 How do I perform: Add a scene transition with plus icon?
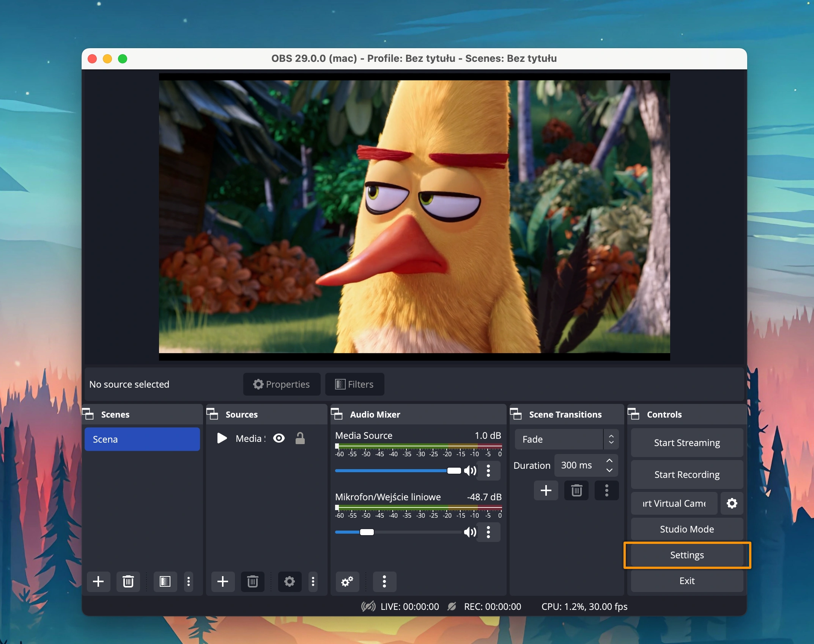(x=546, y=490)
